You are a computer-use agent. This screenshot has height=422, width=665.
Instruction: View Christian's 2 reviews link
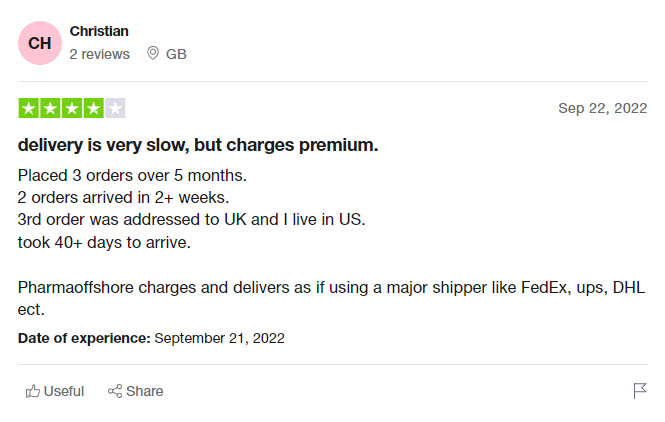pyautogui.click(x=100, y=54)
